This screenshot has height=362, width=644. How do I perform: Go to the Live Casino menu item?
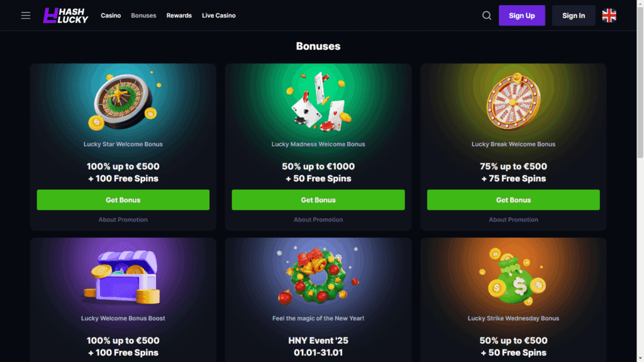219,16
